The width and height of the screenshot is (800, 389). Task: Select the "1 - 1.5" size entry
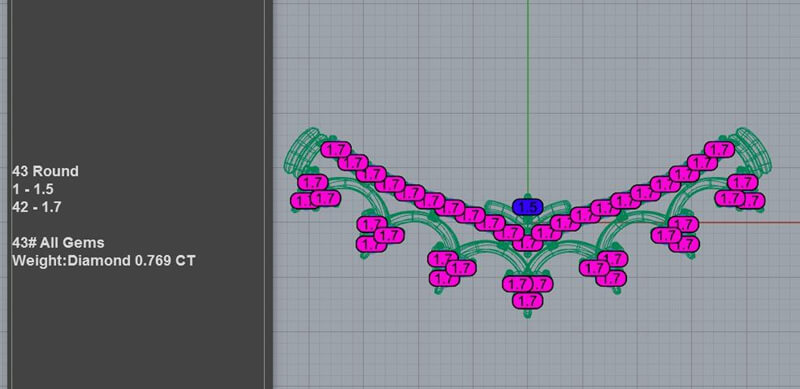click(x=33, y=189)
